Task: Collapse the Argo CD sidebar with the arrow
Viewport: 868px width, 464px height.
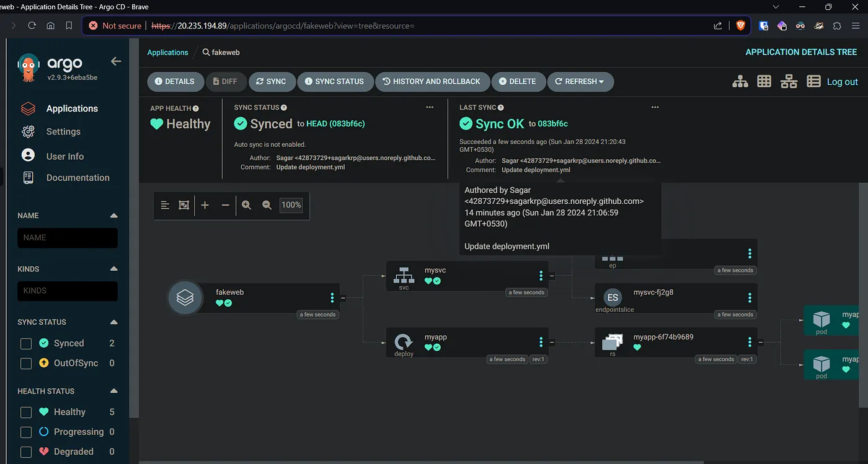Action: [x=116, y=61]
